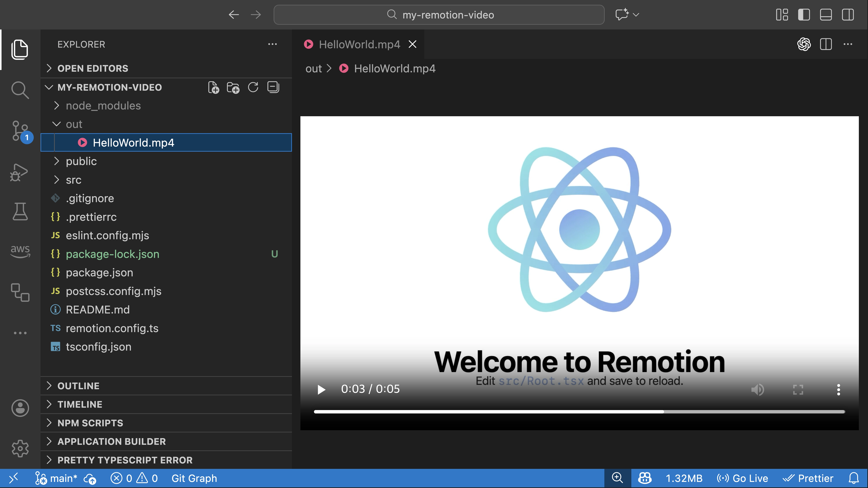This screenshot has height=488, width=868.
Task: Seek using the video progress bar
Action: [579, 412]
